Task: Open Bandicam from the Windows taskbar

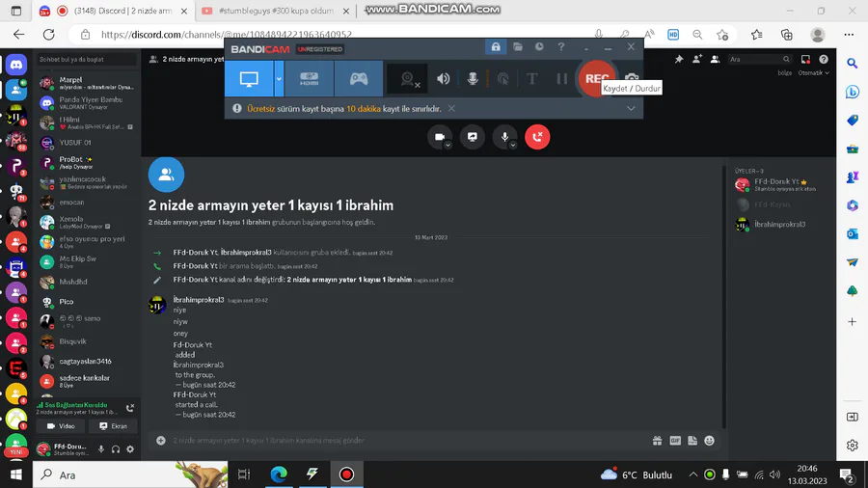Action: [346, 474]
